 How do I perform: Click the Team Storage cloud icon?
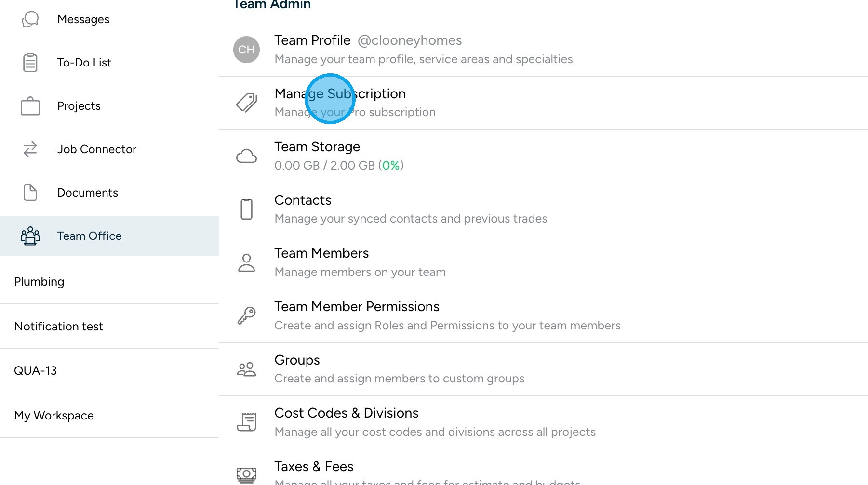pyautogui.click(x=246, y=156)
